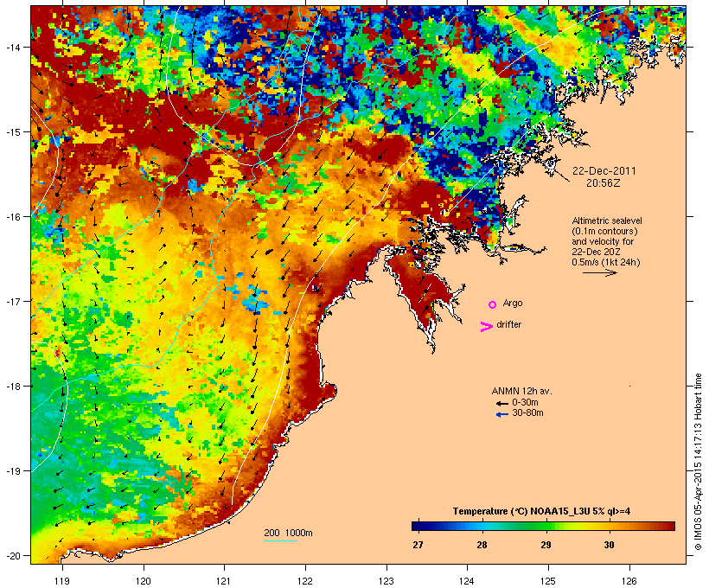Click the latitude axis label '-19'

click(x=13, y=471)
